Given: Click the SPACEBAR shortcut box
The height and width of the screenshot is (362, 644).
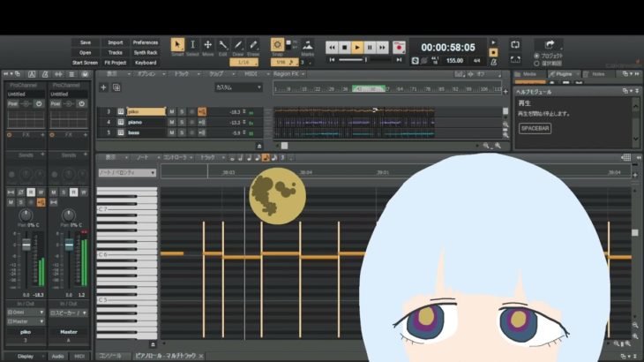Looking at the screenshot, I should 535,129.
